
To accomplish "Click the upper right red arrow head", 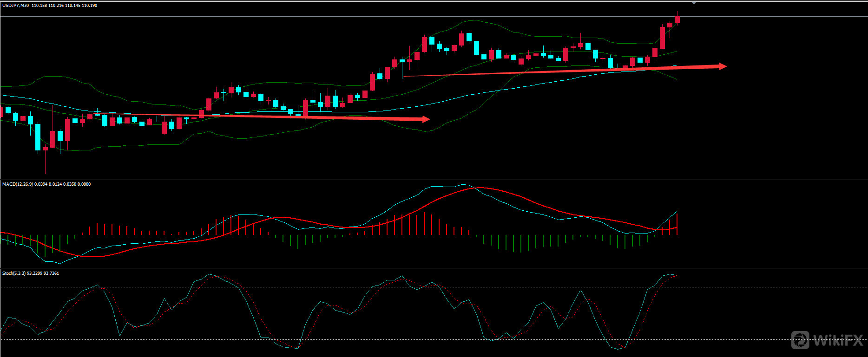I will 723,66.
